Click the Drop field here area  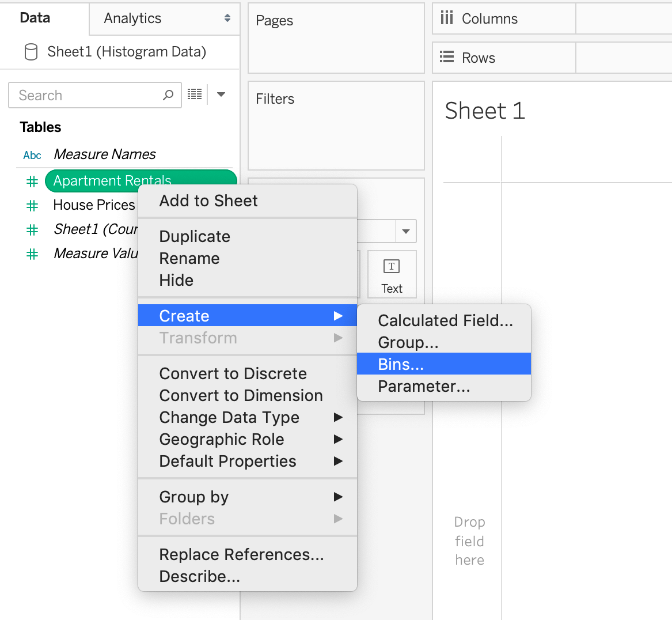coord(469,540)
